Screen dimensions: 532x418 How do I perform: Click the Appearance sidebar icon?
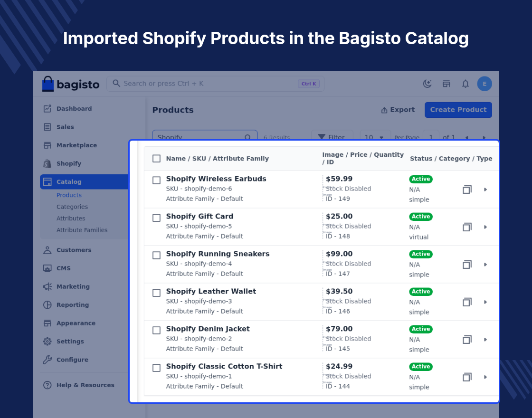pyautogui.click(x=47, y=323)
